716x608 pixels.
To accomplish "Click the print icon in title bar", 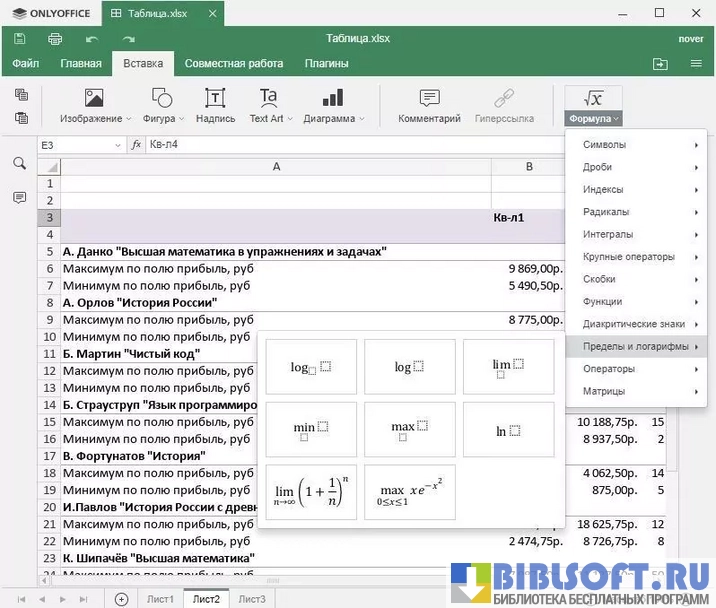I will point(56,39).
